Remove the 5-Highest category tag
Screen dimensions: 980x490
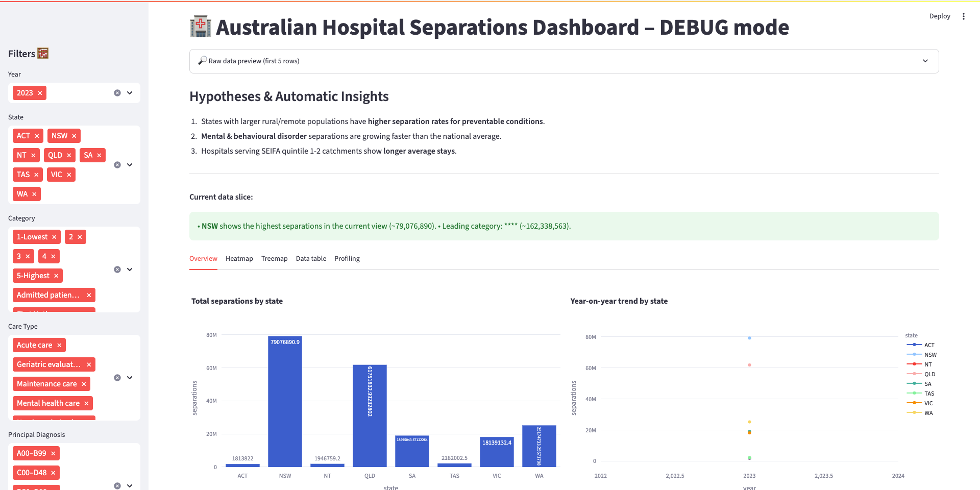tap(56, 276)
